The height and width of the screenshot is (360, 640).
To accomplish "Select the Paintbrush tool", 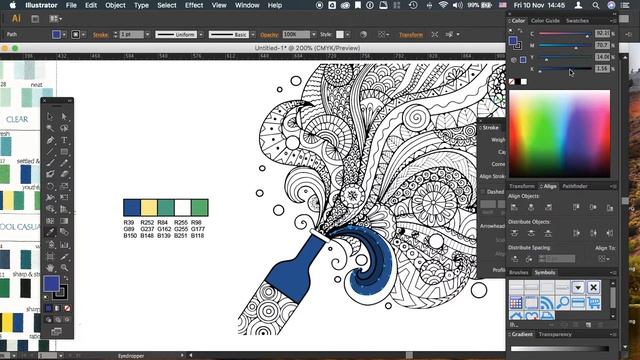I will pyautogui.click(x=50, y=163).
